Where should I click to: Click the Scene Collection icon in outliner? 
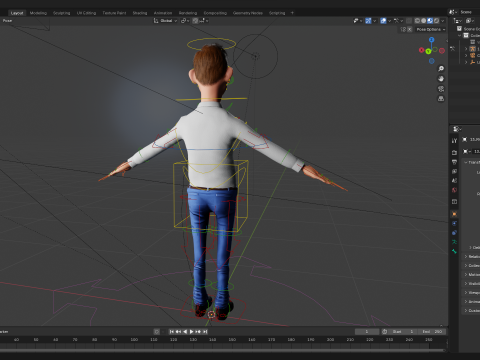459,29
